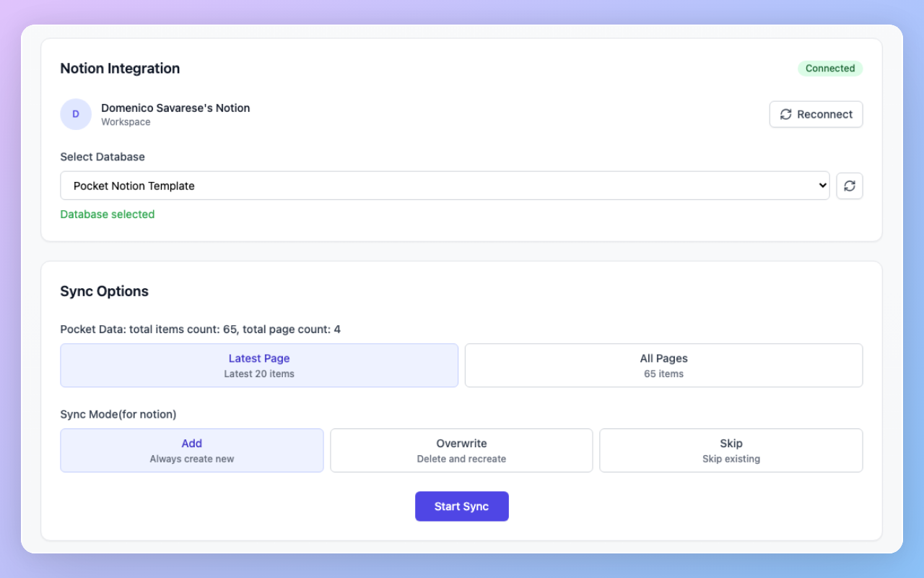Click the Select Database label
This screenshot has width=924, height=578.
pos(103,157)
